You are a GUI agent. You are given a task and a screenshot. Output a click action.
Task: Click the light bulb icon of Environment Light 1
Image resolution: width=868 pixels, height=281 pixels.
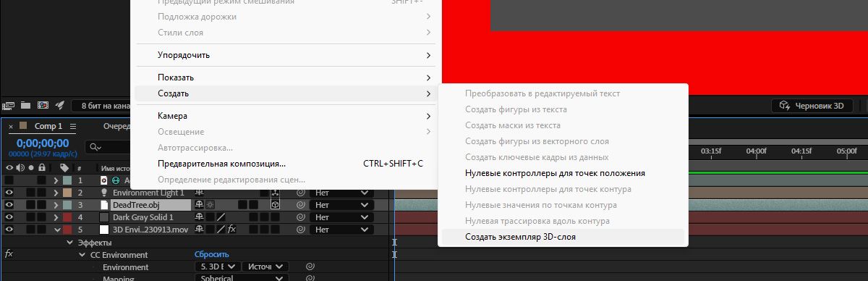coord(103,193)
